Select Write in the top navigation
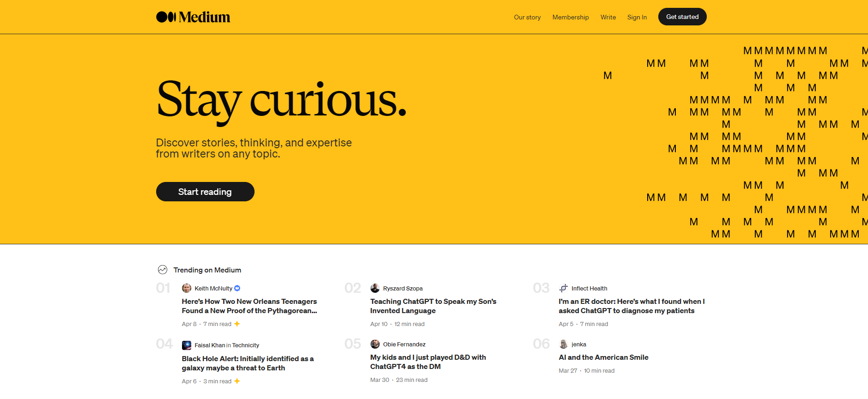Screen dimensions: 868x399 click(608, 17)
